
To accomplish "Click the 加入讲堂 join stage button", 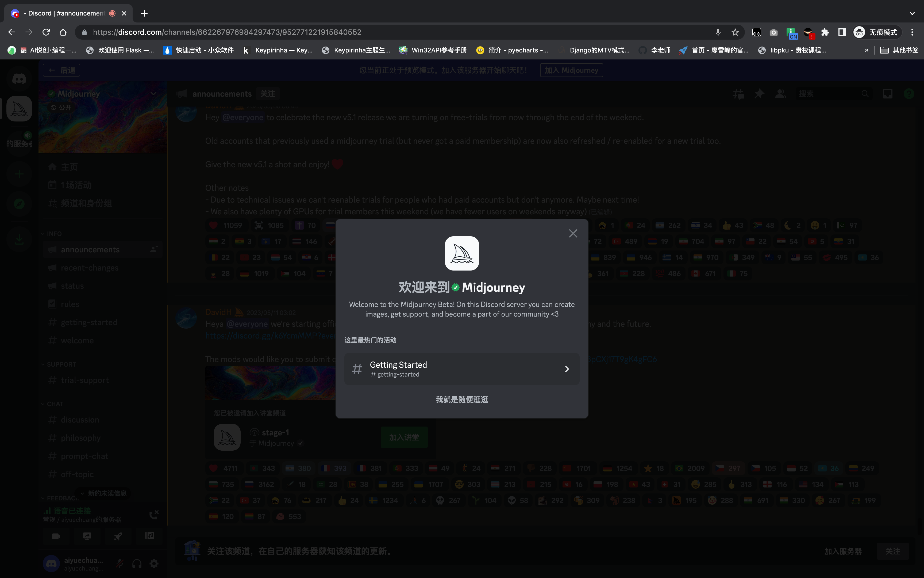I will point(404,437).
